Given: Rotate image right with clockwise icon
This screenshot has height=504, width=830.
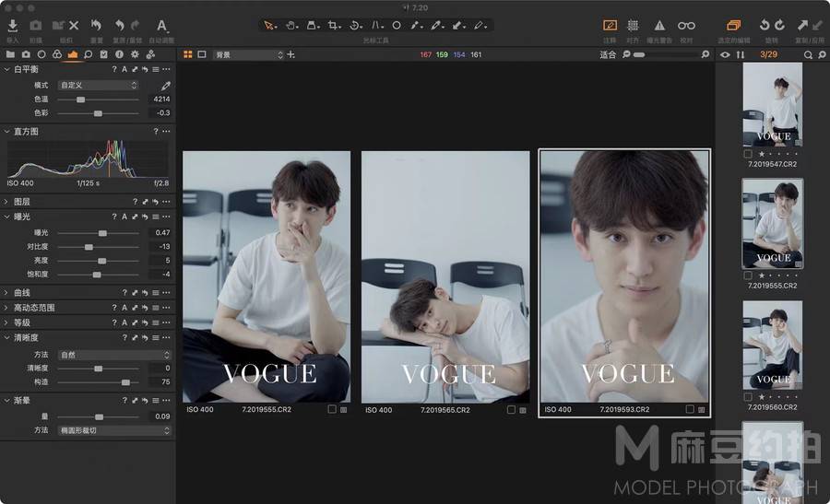Looking at the screenshot, I should coord(779,25).
